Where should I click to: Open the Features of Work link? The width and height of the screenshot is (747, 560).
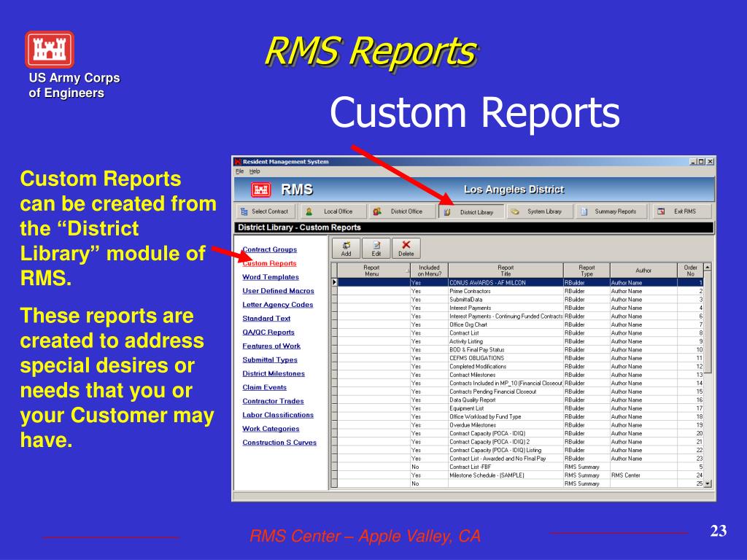pyautogui.click(x=271, y=346)
